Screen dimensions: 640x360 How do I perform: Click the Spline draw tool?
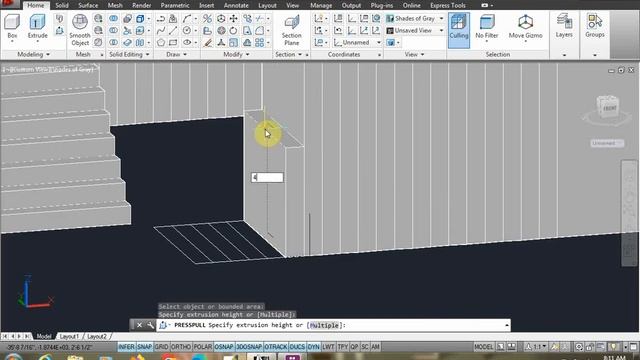coord(161,30)
